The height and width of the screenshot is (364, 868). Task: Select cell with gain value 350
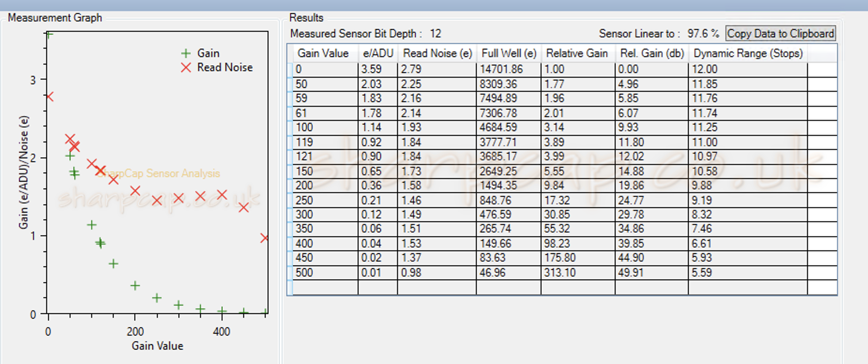point(325,229)
